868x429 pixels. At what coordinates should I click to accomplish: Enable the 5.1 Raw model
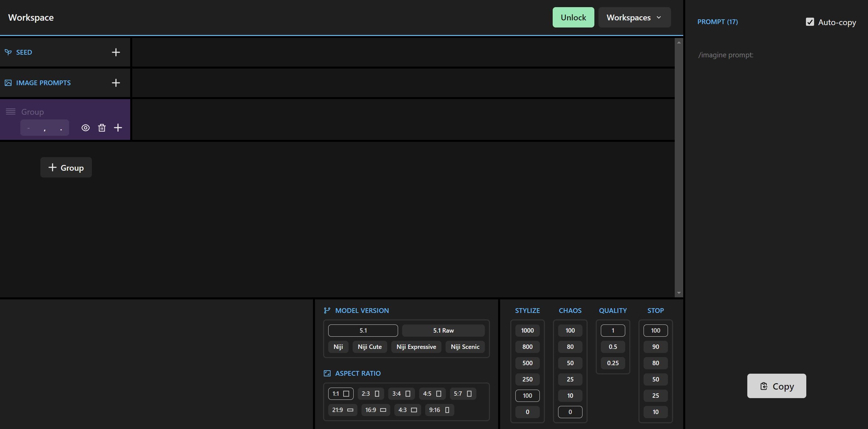tap(443, 330)
